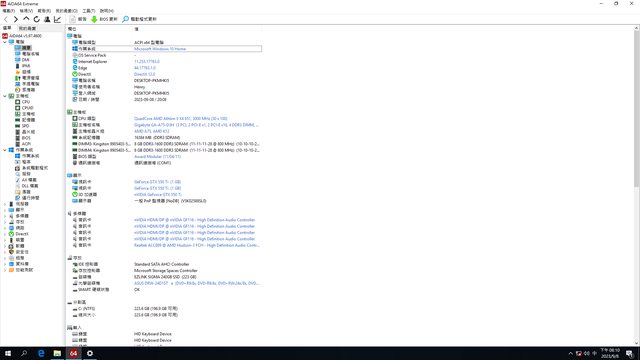Click the Internet Explorer row in summary

coord(164,62)
